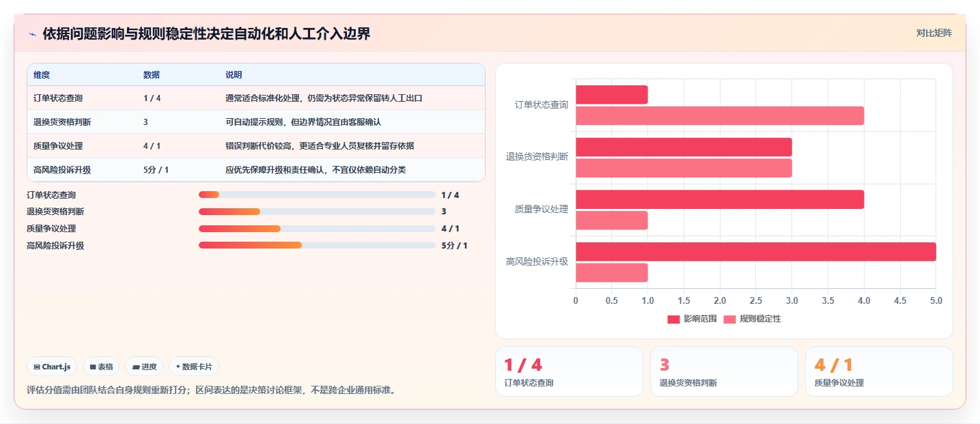Click the 订单状态查询 影响范围 chart bar

612,95
